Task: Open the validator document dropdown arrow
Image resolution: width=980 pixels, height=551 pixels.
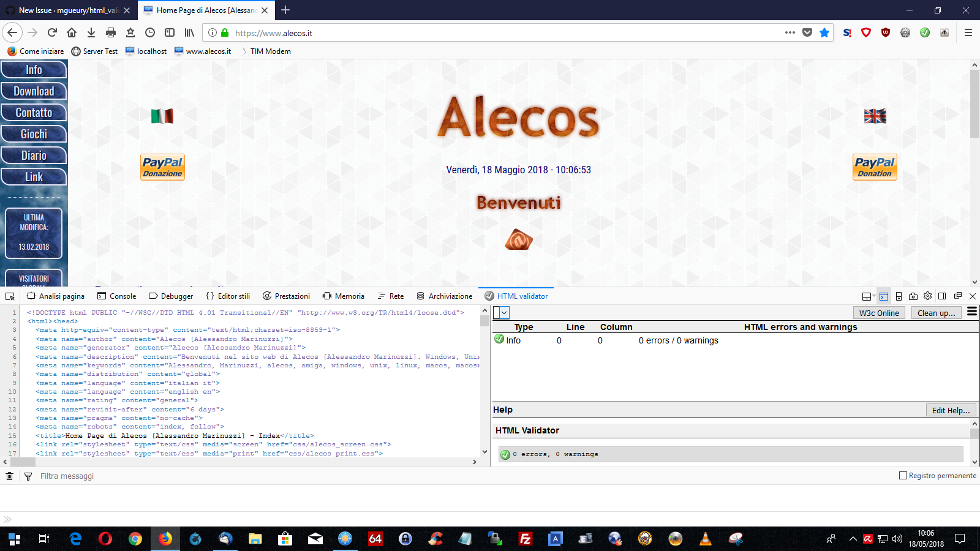Action: point(505,313)
